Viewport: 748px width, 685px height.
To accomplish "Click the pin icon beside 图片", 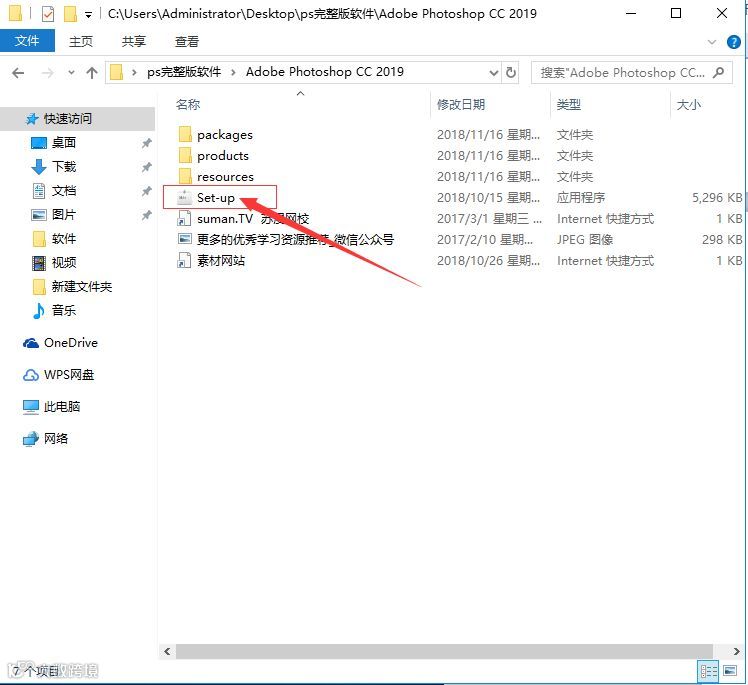I will click(x=146, y=215).
